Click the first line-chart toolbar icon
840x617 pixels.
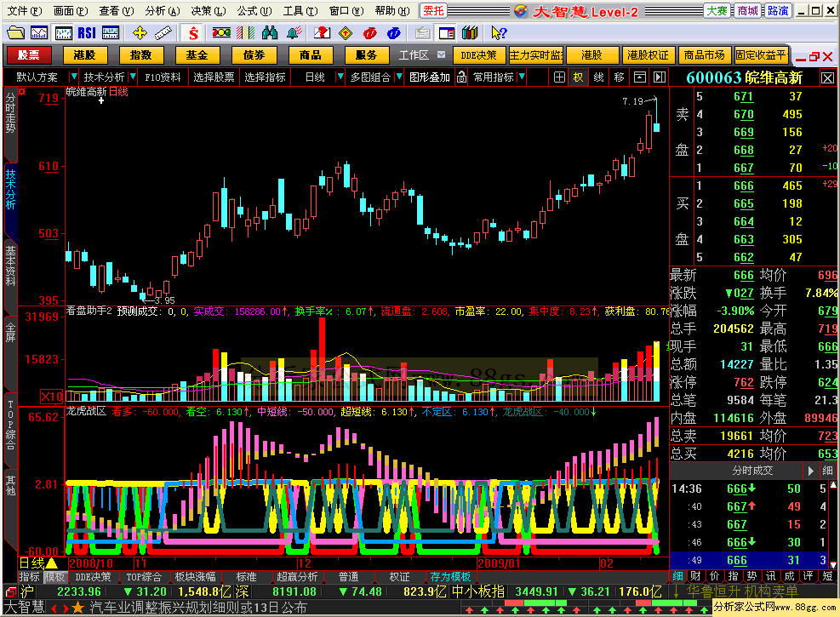pyautogui.click(x=39, y=33)
